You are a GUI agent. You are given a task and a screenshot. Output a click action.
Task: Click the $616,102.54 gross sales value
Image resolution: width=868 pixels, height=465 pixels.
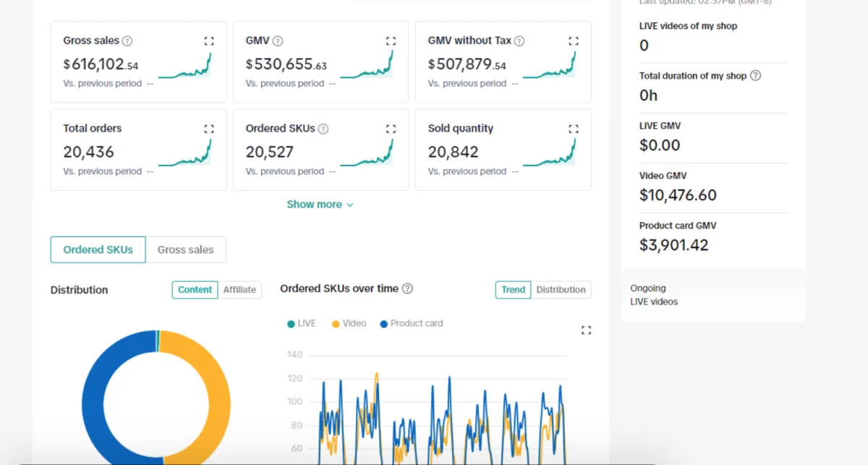[101, 64]
